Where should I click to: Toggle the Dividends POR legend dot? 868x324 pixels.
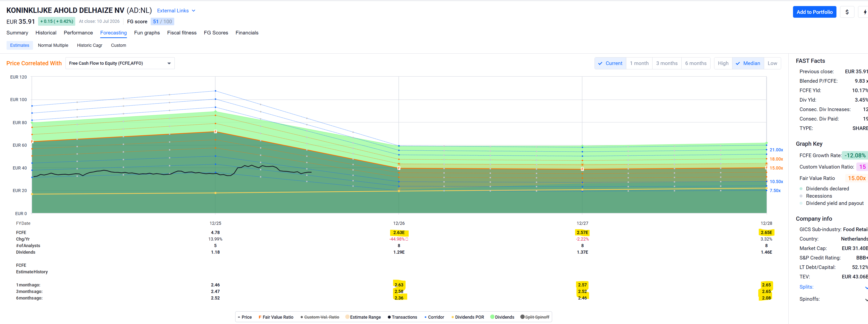[x=453, y=317]
